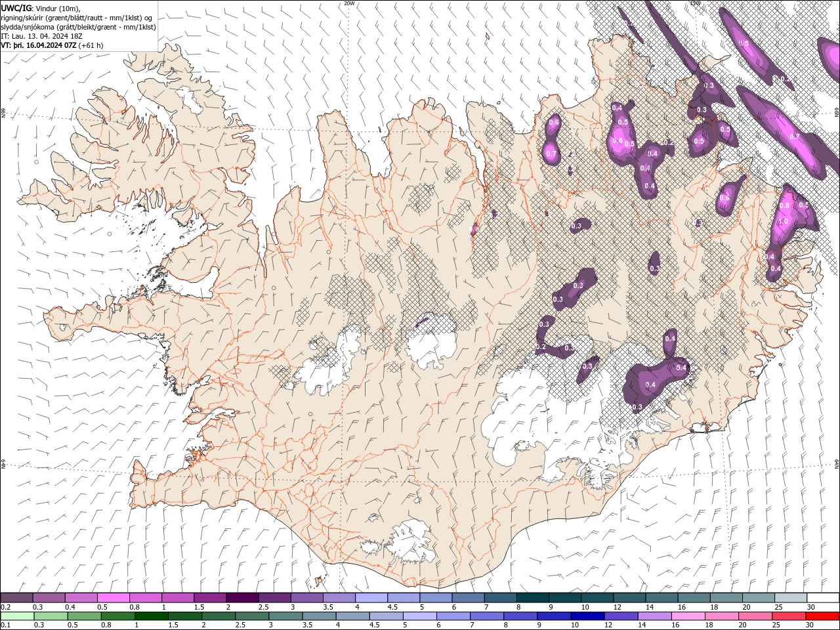
Task: Click the '20W' longitude label
Action: 349,3
